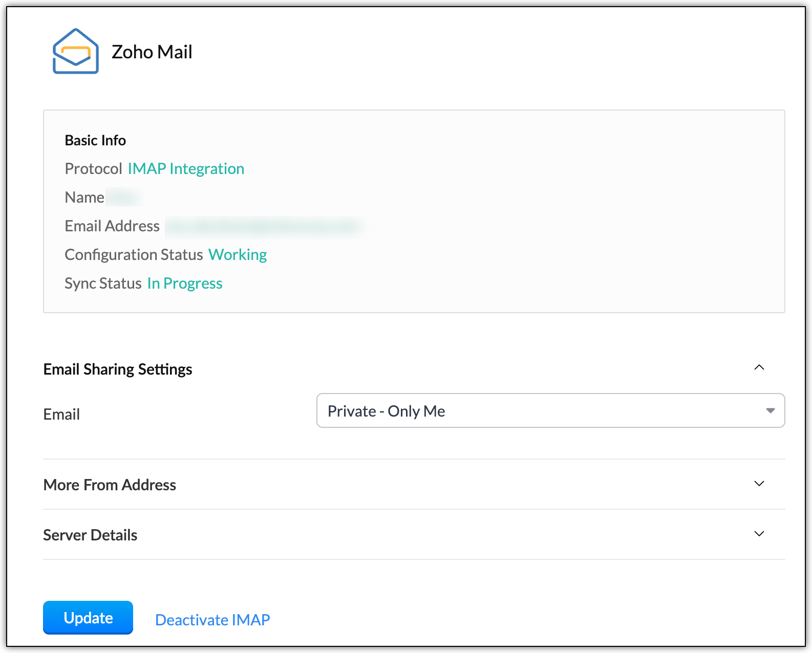The width and height of the screenshot is (812, 653).
Task: Click the Server Details heading
Action: 90,535
